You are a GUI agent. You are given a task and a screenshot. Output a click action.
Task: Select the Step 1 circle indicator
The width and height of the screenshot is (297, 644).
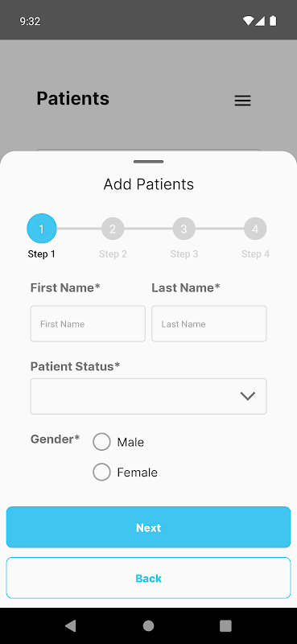click(x=42, y=229)
